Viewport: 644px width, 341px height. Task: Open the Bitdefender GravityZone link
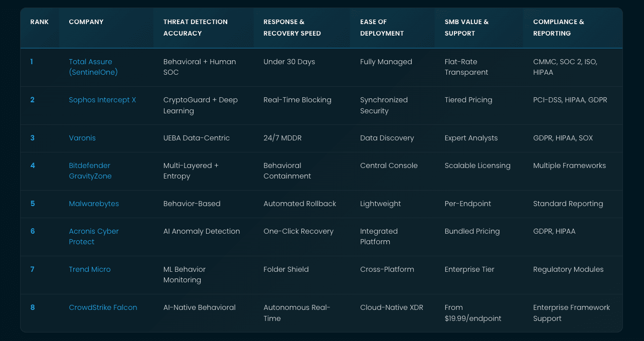[90, 171]
